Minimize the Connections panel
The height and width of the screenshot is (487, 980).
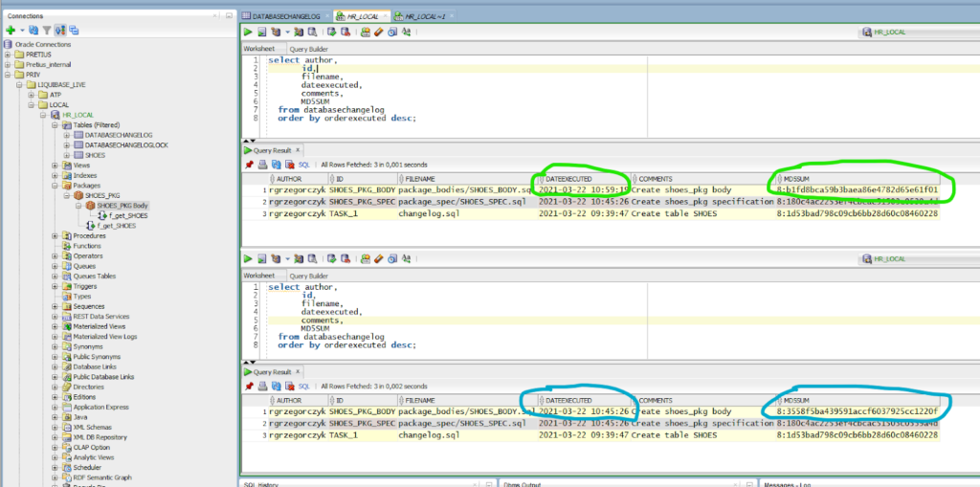coord(229,16)
